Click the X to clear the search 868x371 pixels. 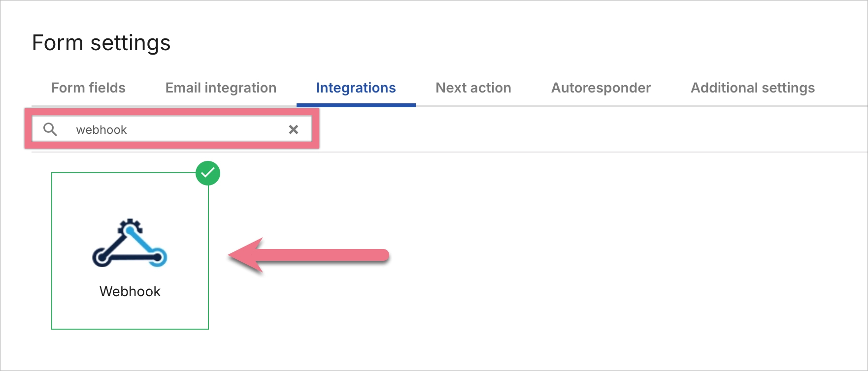point(294,129)
